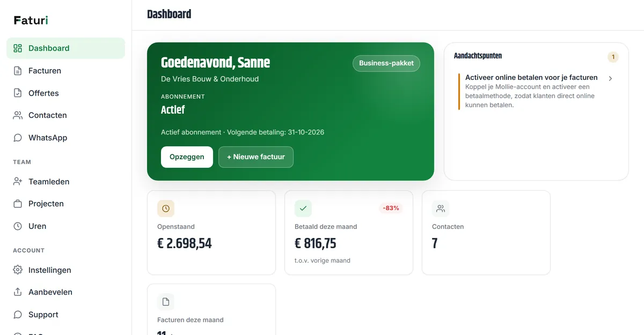Image resolution: width=644 pixels, height=335 pixels.
Task: Open the Openstaand € 2.698,54 card
Action: (211, 233)
